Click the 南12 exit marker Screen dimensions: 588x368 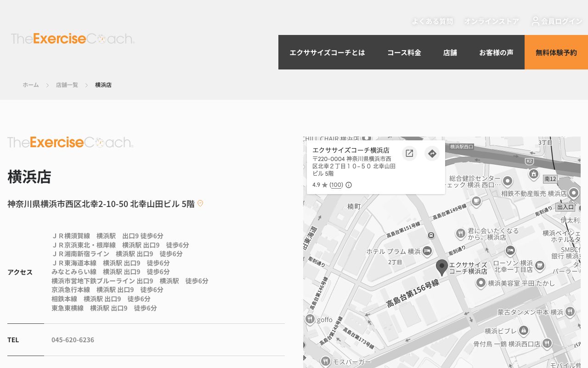550,179
